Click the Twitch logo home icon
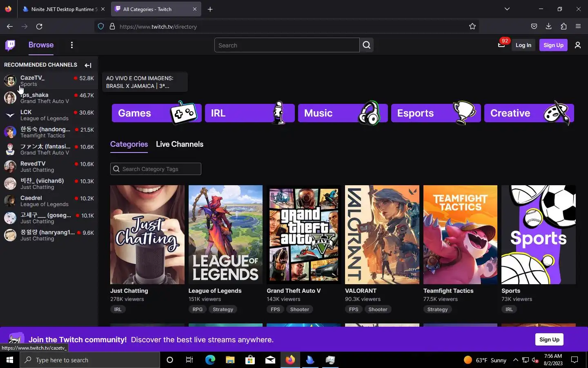The width and height of the screenshot is (588, 368). (10, 45)
